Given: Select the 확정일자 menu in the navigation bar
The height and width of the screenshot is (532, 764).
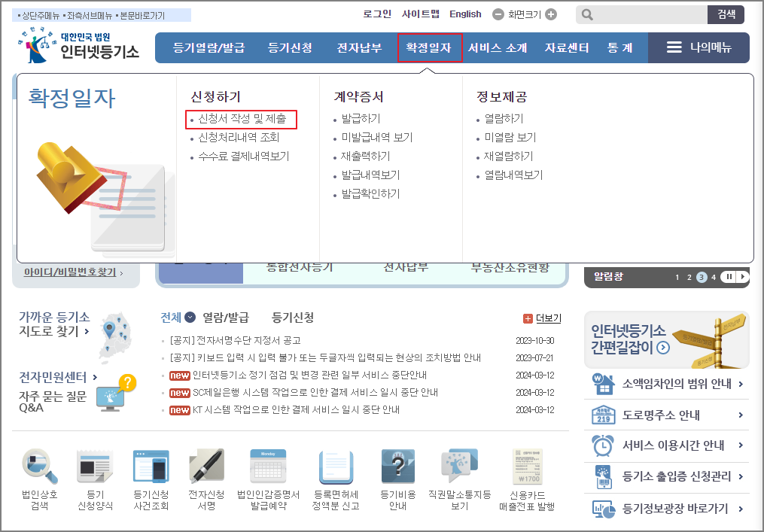Looking at the screenshot, I should 430,47.
